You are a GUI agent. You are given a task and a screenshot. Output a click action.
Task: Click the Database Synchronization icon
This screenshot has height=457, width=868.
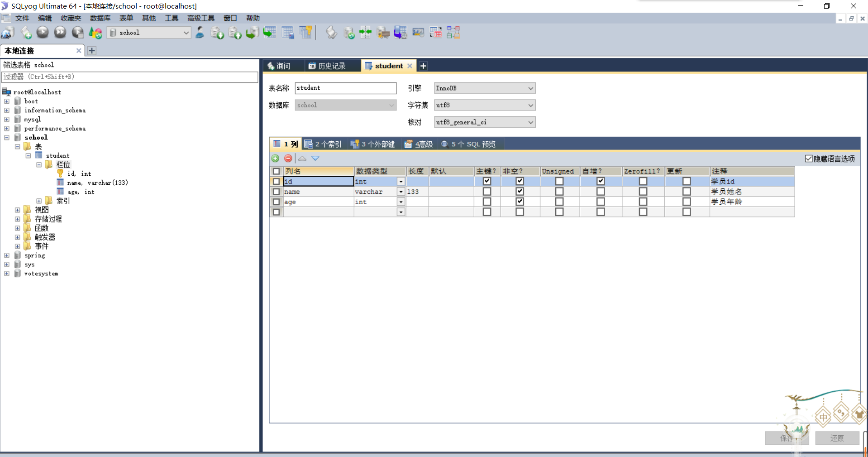tap(349, 33)
